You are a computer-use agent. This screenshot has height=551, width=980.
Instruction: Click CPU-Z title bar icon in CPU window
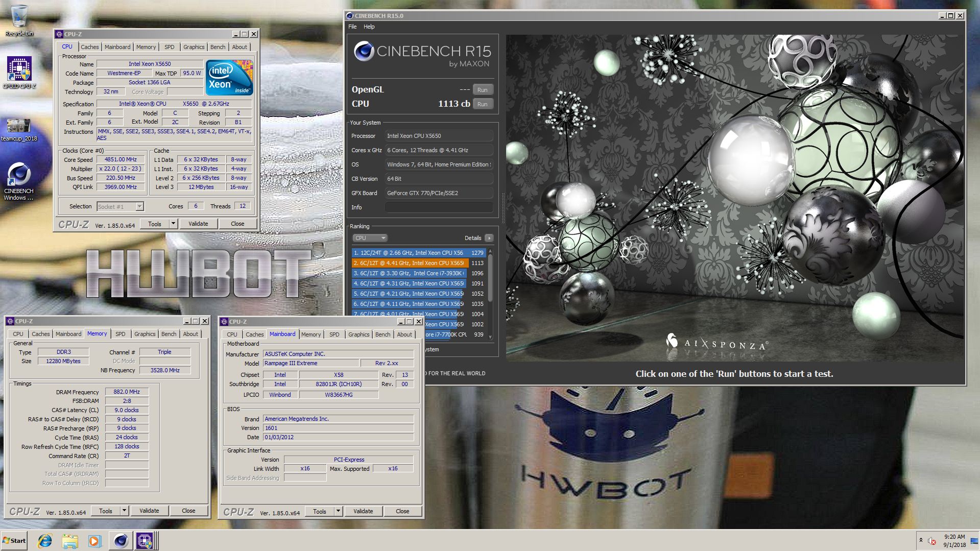point(59,34)
